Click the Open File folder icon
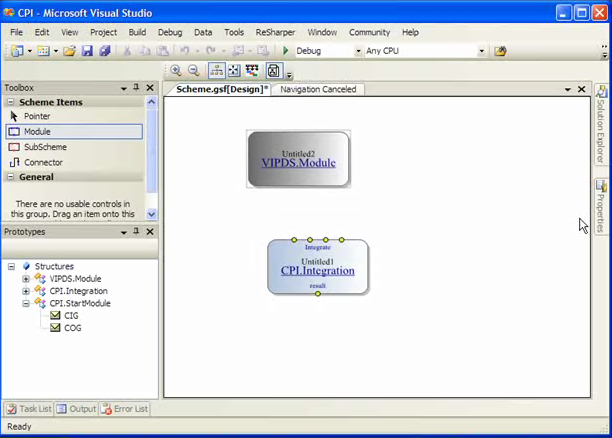This screenshot has width=612, height=438. pyautogui.click(x=70, y=51)
